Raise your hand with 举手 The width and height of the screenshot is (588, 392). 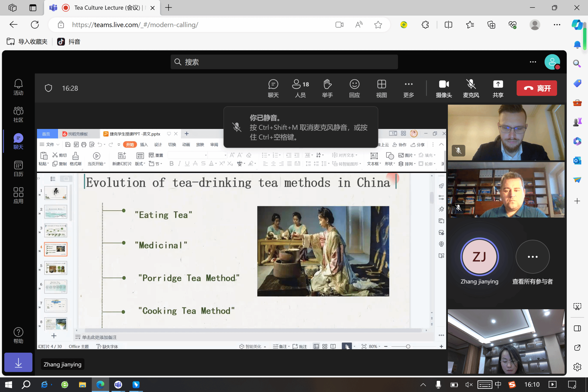(327, 88)
